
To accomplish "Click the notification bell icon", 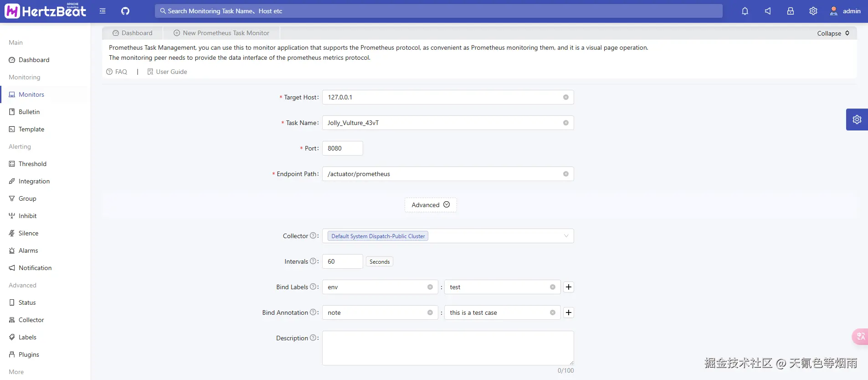I will [x=745, y=11].
